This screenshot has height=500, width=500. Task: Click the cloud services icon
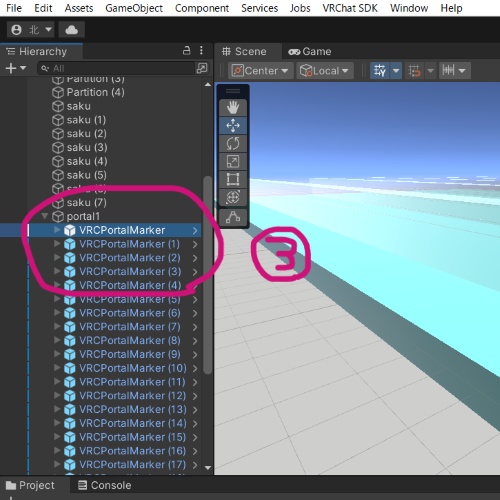coord(72,30)
